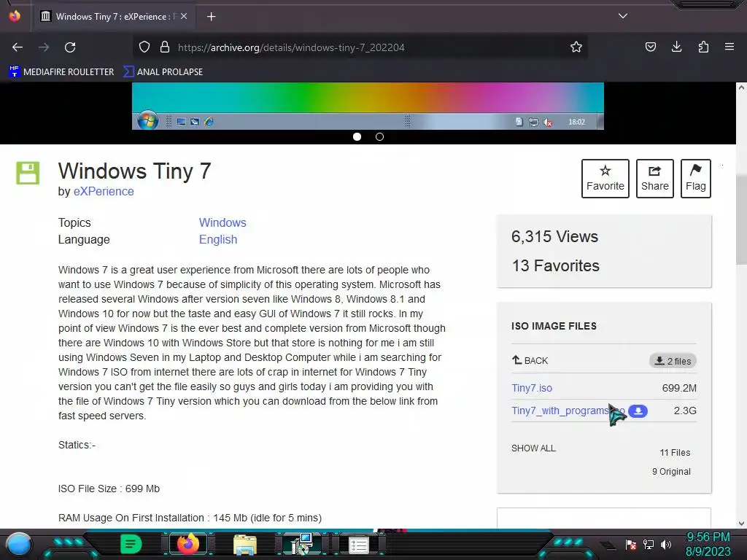Open the green notes app on taskbar
Image resolution: width=747 pixels, height=560 pixels.
(x=131, y=544)
